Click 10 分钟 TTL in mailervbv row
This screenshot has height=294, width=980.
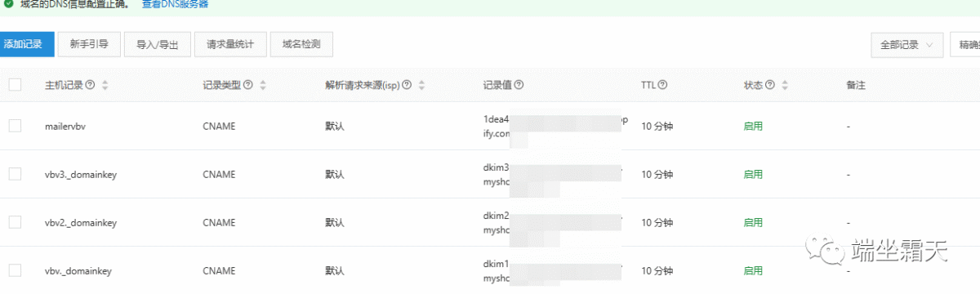657,127
